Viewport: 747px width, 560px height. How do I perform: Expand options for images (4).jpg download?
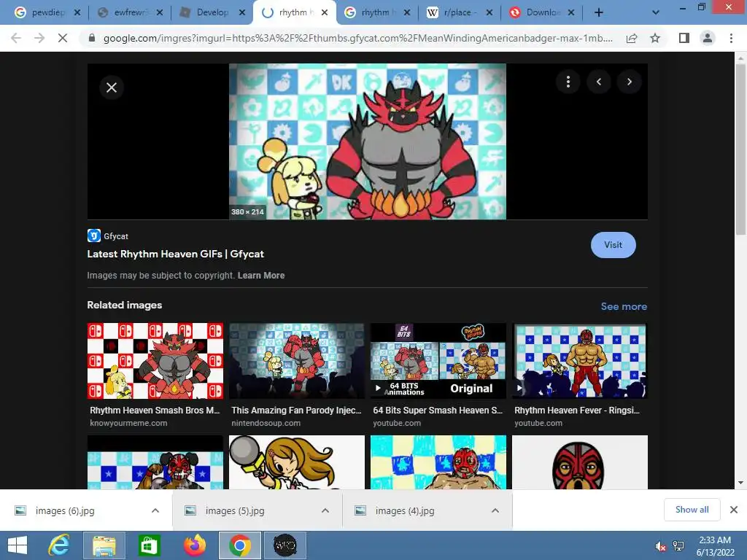pos(495,510)
